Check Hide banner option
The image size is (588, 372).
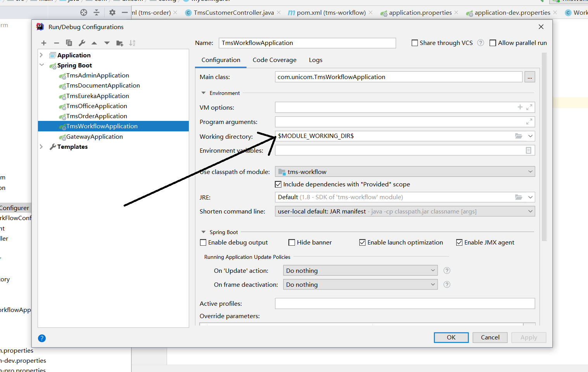coord(292,243)
